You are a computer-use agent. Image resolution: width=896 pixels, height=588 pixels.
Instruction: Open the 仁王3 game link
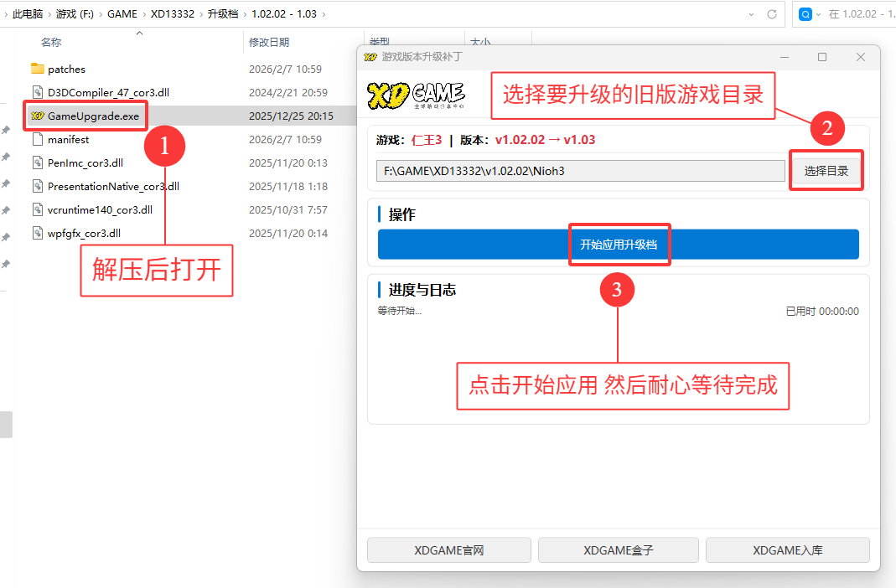coord(427,140)
